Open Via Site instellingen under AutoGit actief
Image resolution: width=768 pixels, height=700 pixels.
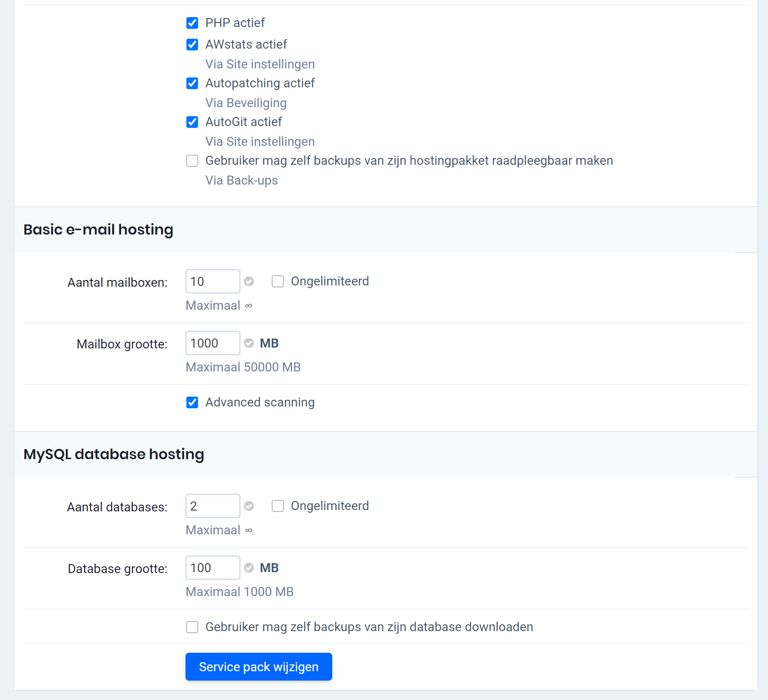260,141
